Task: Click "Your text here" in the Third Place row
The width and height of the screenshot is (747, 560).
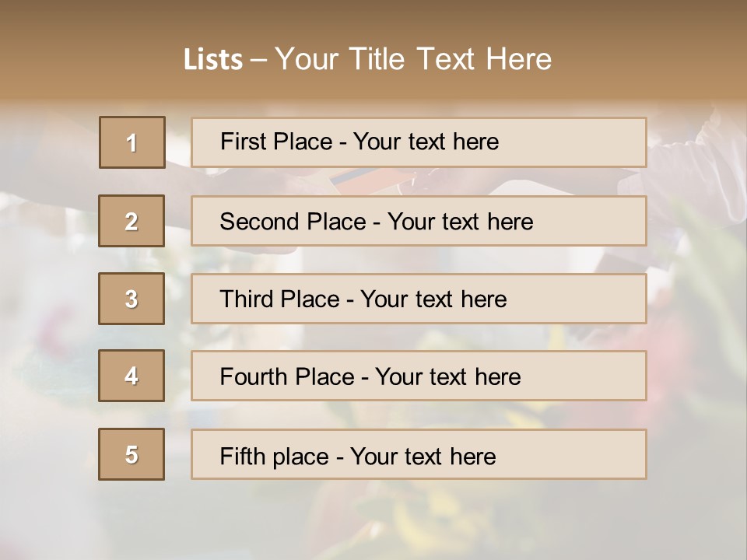Action: tap(433, 299)
